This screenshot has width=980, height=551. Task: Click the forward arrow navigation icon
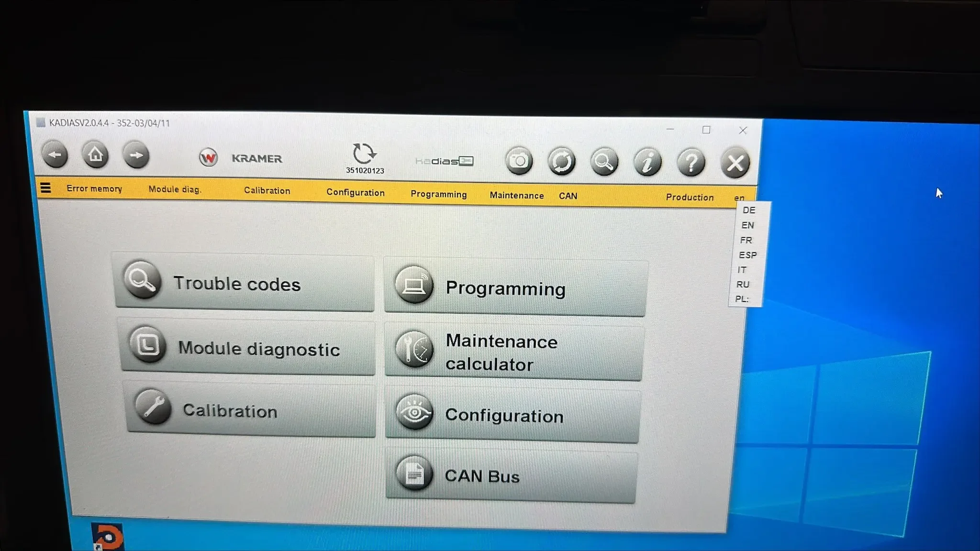(136, 155)
